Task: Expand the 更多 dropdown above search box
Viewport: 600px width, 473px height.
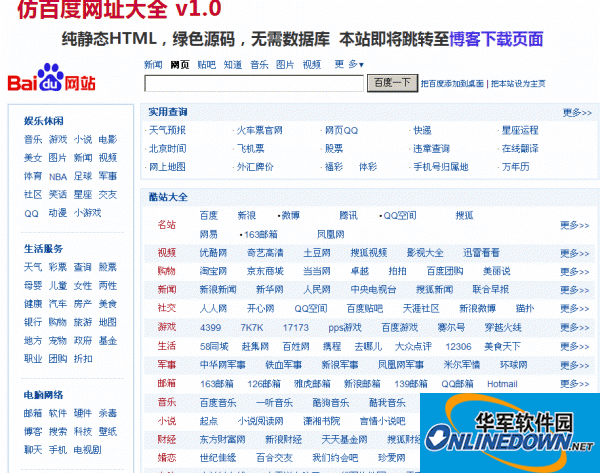Action: [x=349, y=64]
